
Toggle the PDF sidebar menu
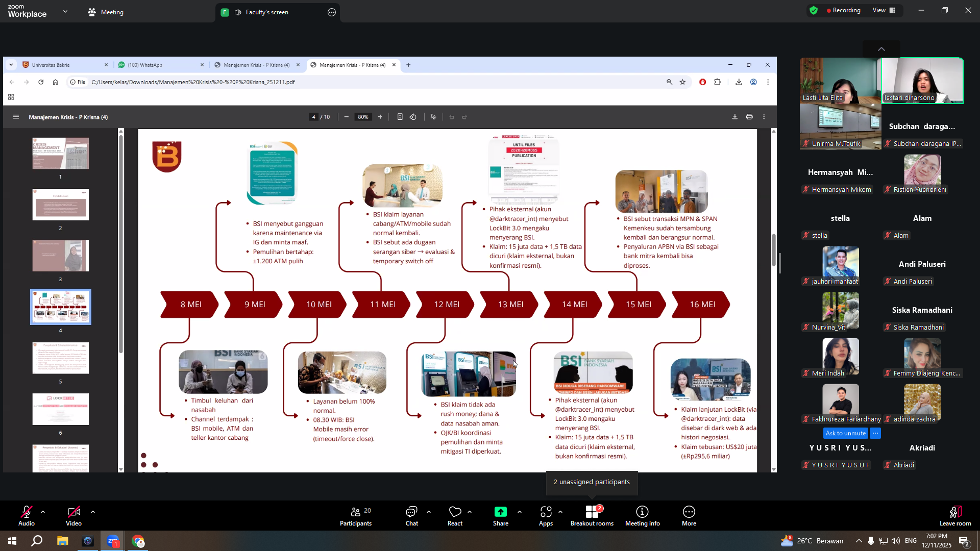(16, 117)
